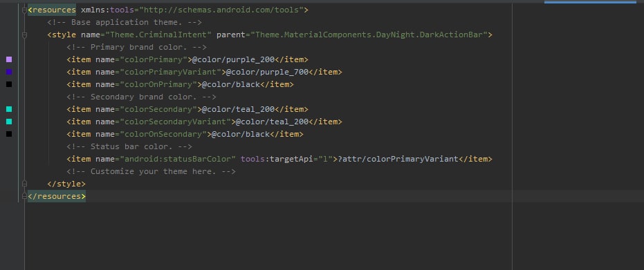Click the black swatch beside colorOnPrimary
Viewport: 644px width, 270px height.
[9, 84]
